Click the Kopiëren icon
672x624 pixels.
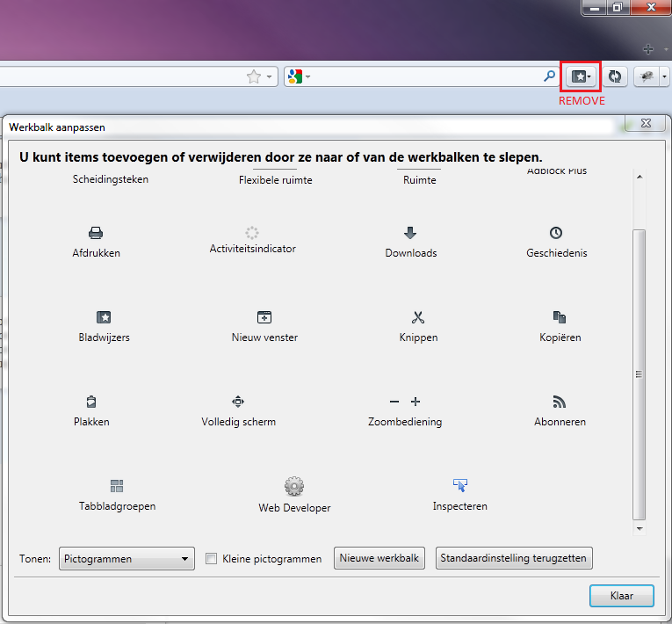[560, 317]
